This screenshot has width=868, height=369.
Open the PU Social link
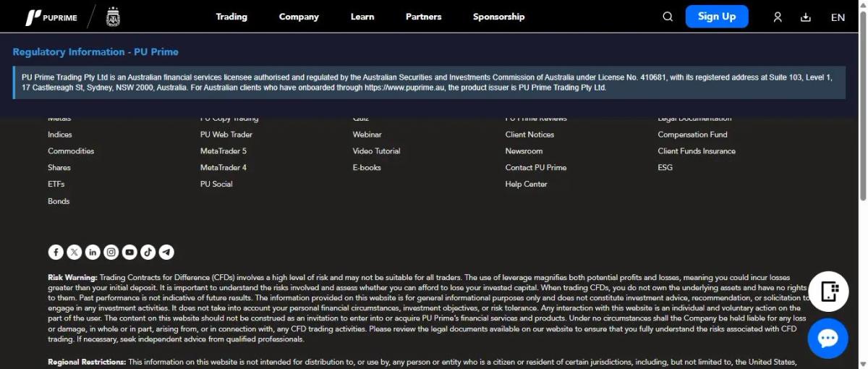point(216,184)
